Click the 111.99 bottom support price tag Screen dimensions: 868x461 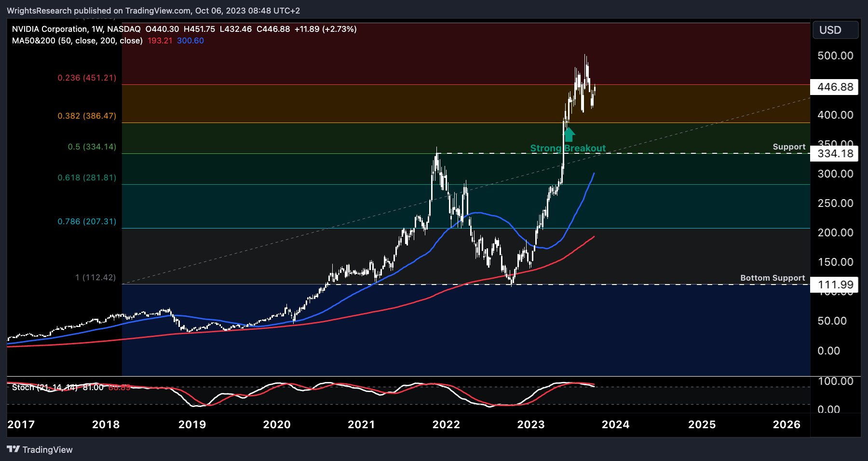(x=835, y=285)
